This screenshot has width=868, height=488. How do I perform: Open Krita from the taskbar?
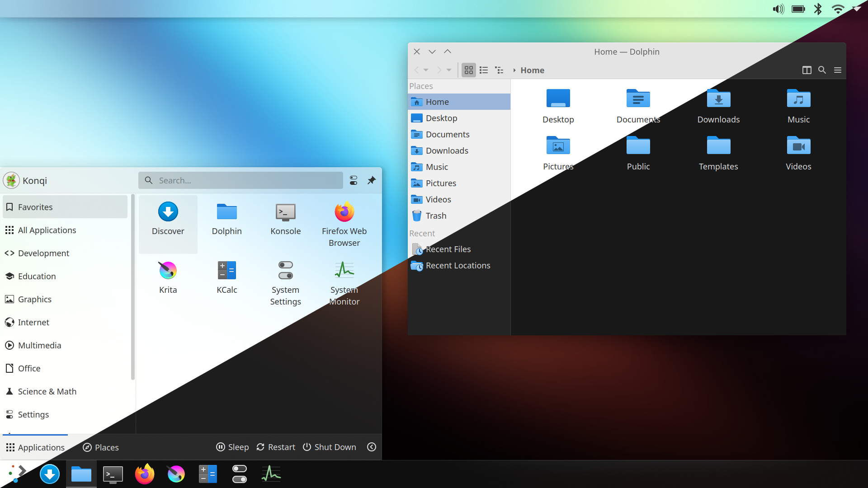tap(176, 474)
